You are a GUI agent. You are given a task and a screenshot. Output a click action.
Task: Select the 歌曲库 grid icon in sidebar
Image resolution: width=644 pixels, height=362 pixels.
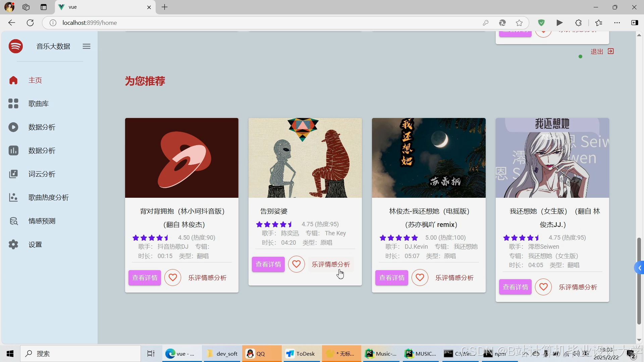[x=13, y=104]
